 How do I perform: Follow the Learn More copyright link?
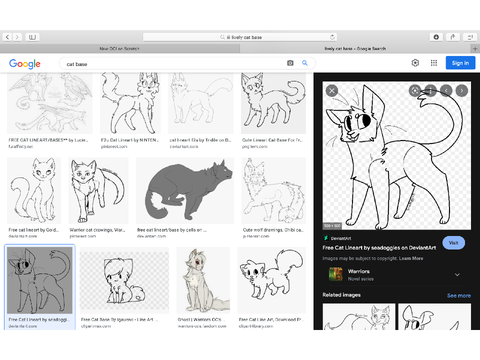tap(411, 258)
